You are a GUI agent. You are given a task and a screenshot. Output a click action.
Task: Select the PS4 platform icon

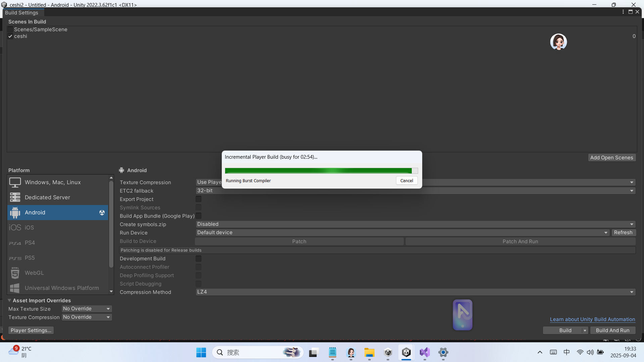tap(15, 243)
